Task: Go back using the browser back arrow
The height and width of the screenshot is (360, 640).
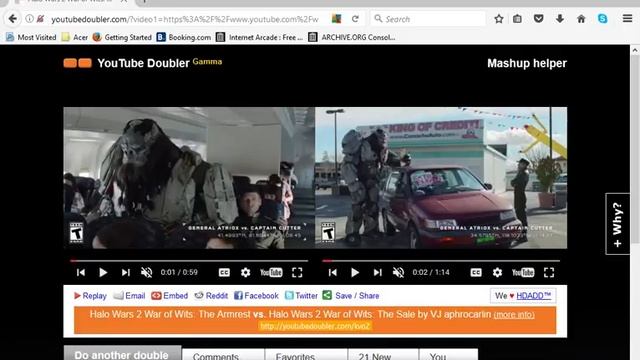Action: (13, 19)
